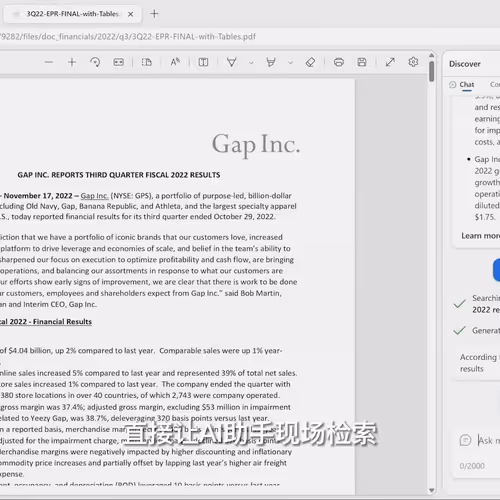Click the Gap Inc. logo heading
This screenshot has height=500, width=500.
coord(256,145)
